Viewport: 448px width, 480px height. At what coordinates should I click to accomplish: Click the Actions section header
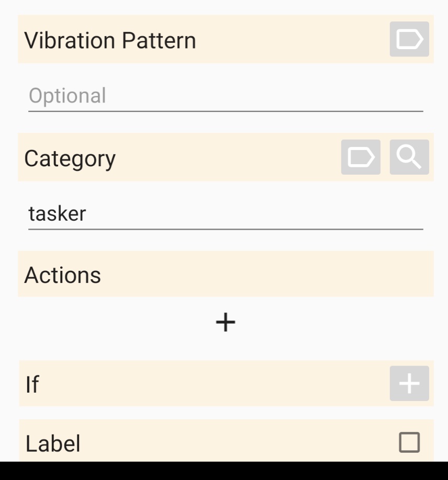pyautogui.click(x=226, y=274)
